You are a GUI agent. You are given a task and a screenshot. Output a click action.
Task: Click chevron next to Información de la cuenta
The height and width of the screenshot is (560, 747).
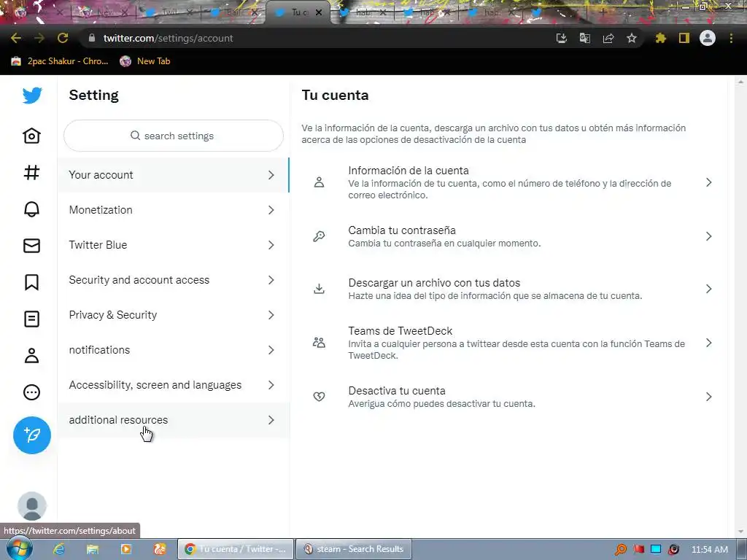point(709,182)
